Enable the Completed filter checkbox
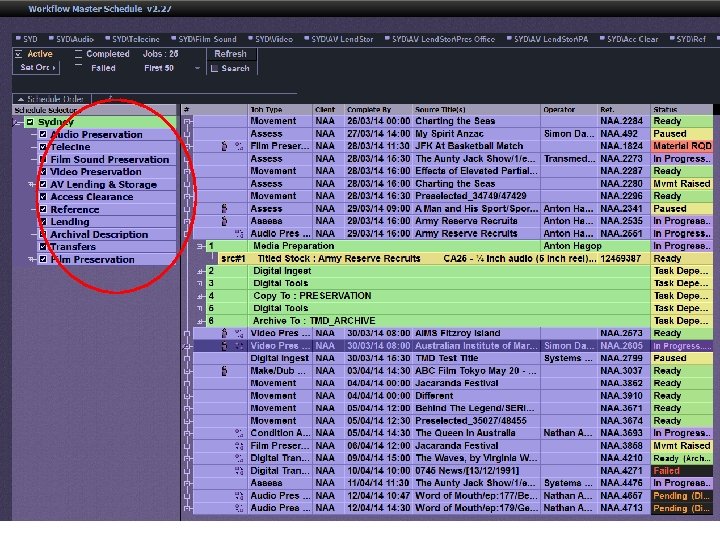Image resolution: width=720 pixels, height=540 pixels. tap(78, 54)
